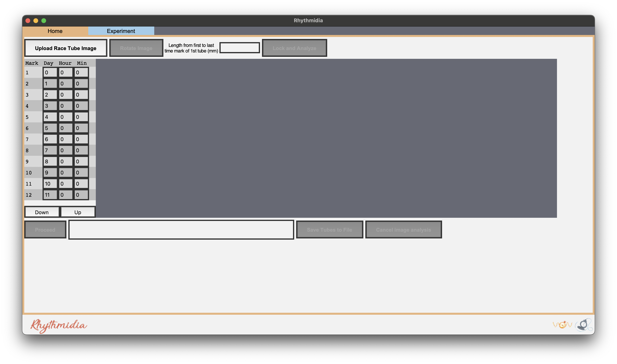Select the Hour field for Mark 9
Image resolution: width=617 pixels, height=364 pixels.
click(x=66, y=161)
